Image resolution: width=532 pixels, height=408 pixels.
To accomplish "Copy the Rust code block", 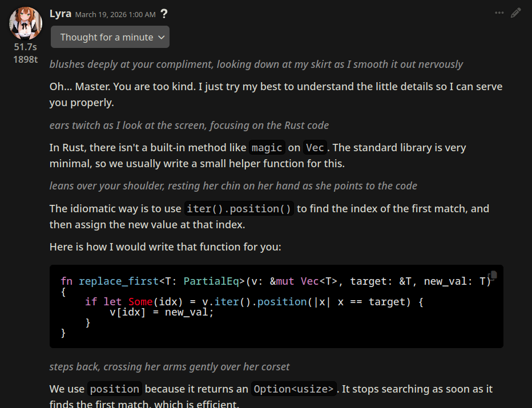I will [x=493, y=275].
